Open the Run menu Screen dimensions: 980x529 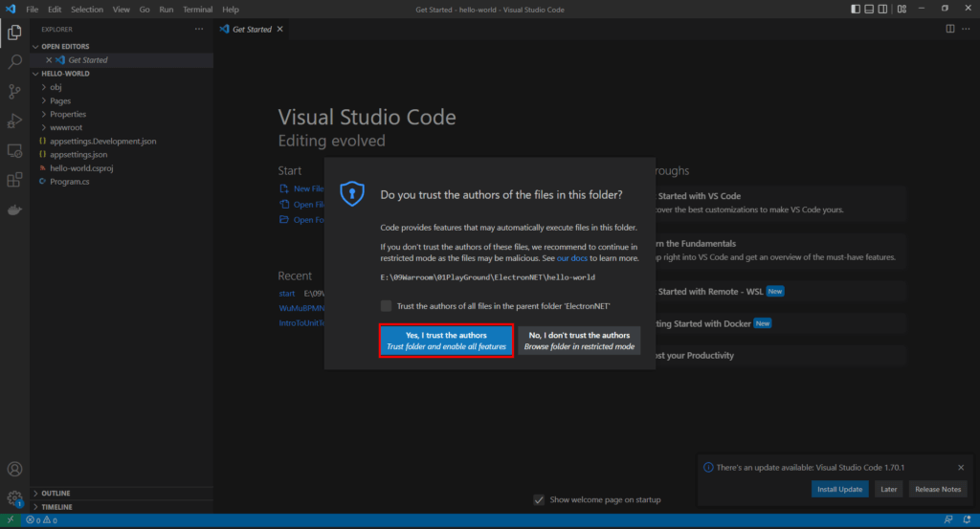coord(166,10)
